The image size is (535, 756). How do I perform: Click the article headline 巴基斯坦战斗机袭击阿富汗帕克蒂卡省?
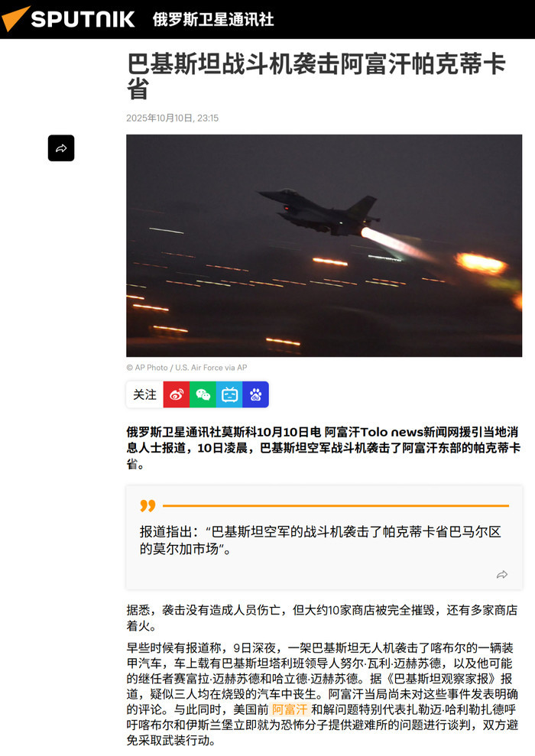(316, 76)
